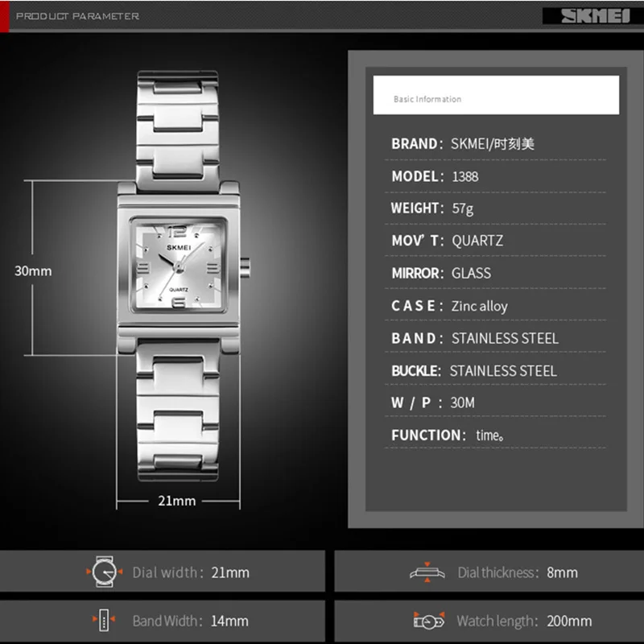Screen dimensions: 644x644
Task: Click the 12 numeral on the dial
Action: point(177,232)
